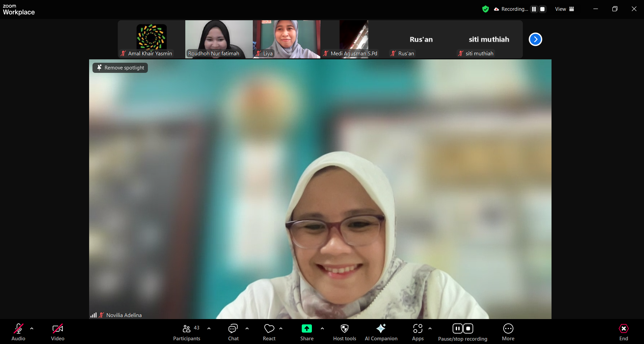This screenshot has width=644, height=344.
Task: Click muted mic icon on Rus'an tile
Action: 393,53
